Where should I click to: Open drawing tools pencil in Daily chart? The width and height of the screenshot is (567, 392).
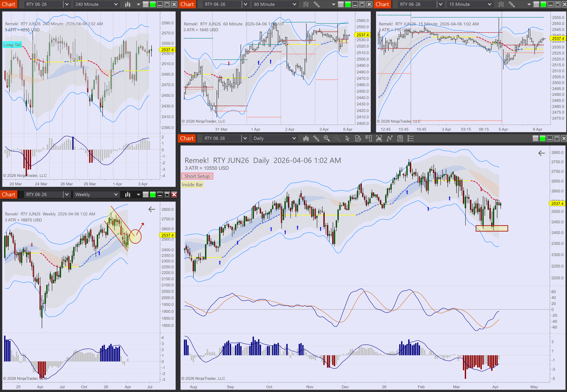316,139
